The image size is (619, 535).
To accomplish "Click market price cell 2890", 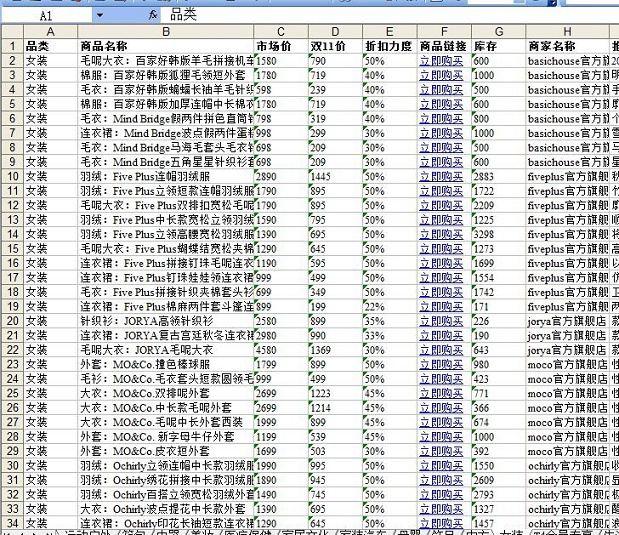I will (x=281, y=176).
